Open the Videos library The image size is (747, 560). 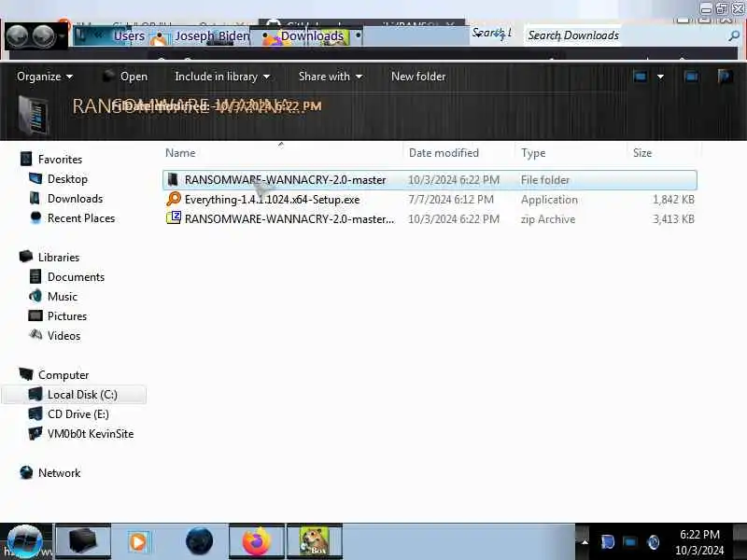[63, 336]
